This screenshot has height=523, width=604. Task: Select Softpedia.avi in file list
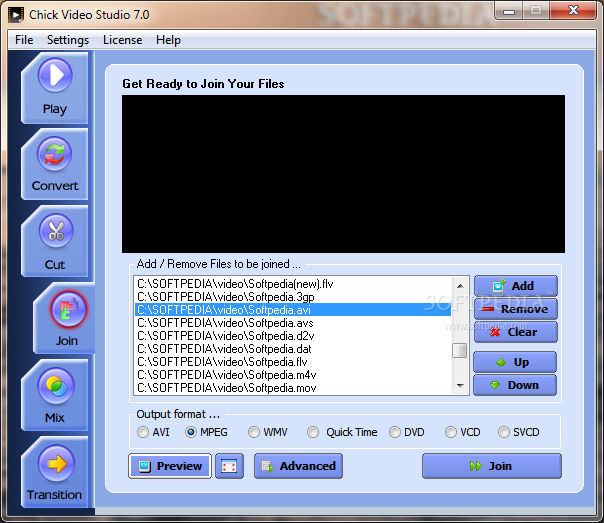tap(293, 310)
